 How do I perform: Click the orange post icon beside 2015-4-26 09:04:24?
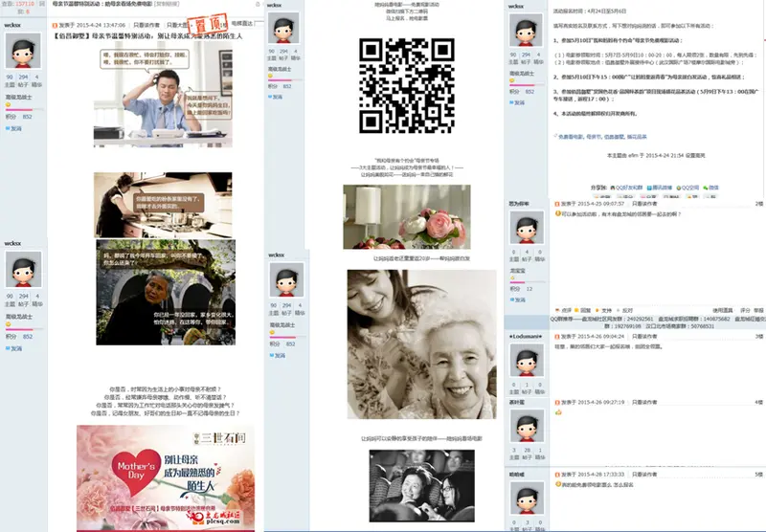point(557,336)
